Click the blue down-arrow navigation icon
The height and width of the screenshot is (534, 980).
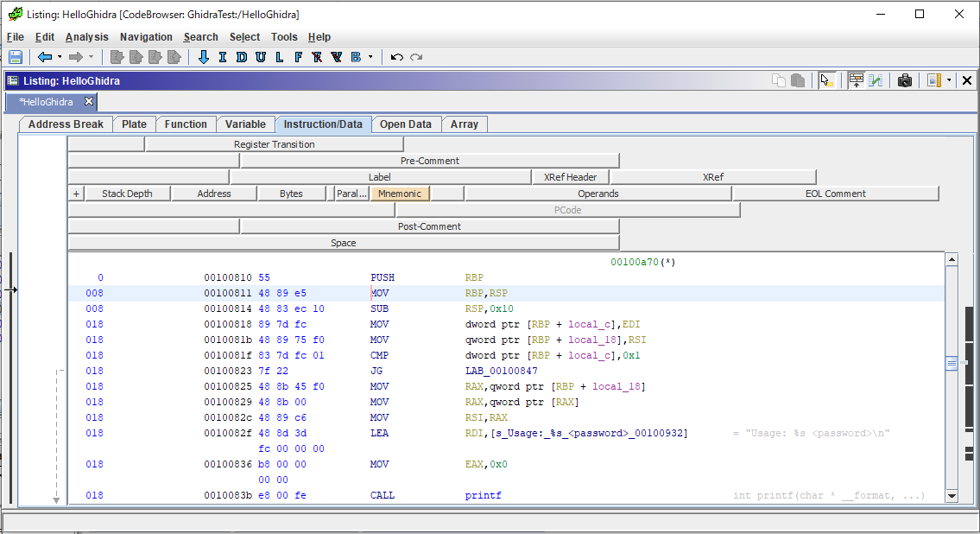click(x=204, y=57)
